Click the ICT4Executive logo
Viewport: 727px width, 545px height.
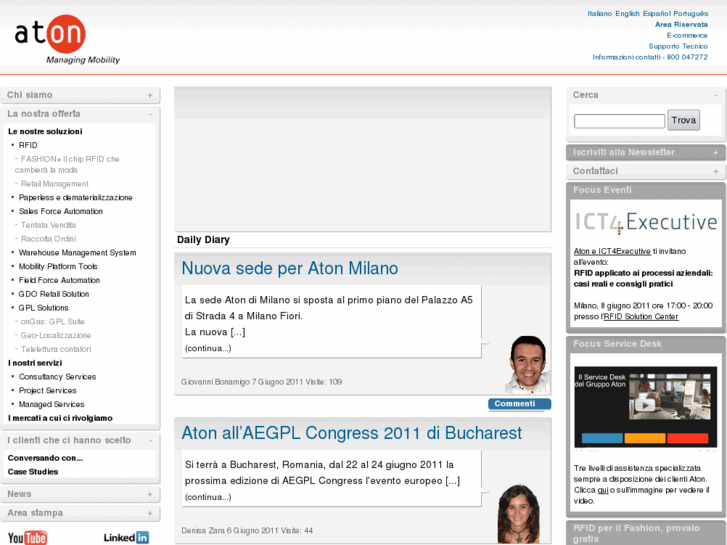coord(645,223)
